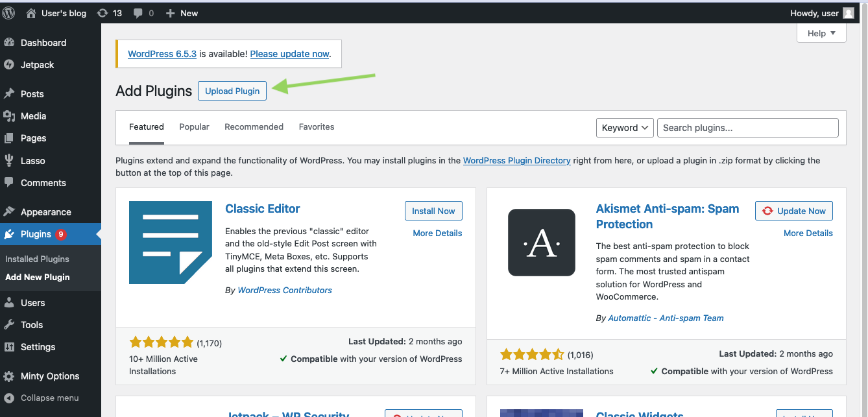Switch to the Featured tab

pyautogui.click(x=147, y=127)
